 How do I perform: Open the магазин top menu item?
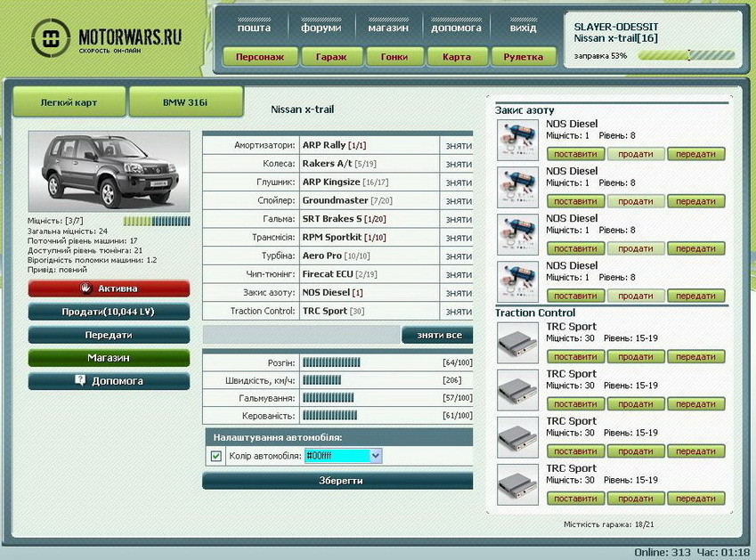(x=388, y=28)
